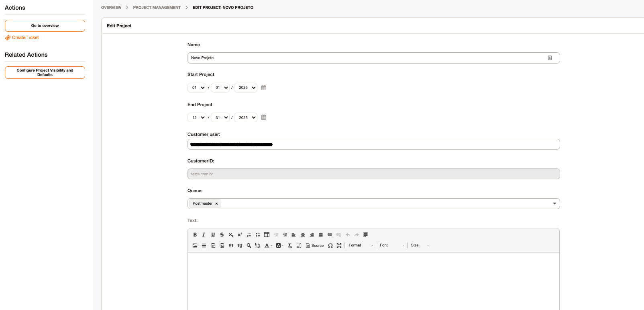Toggle underline formatting in text editor
The height and width of the screenshot is (310, 644).
pos(213,235)
